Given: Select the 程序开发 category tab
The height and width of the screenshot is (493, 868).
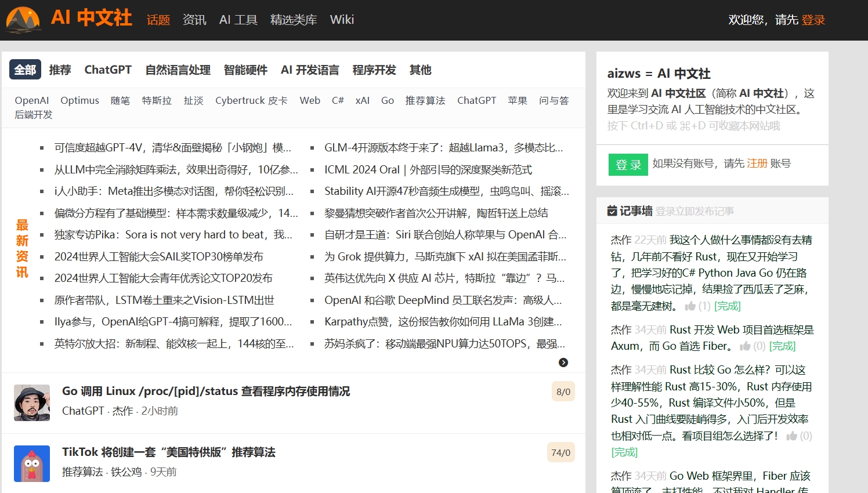Looking at the screenshot, I should coord(374,70).
